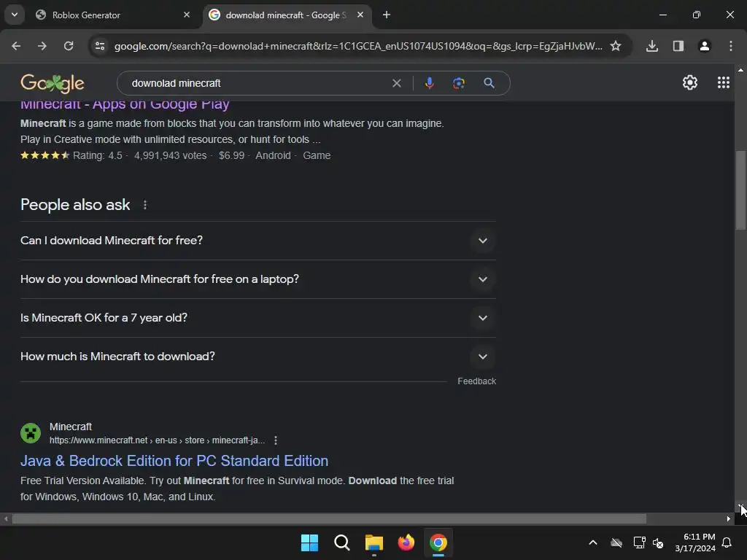Open the Windows Start menu
The image size is (747, 560).
click(x=309, y=542)
